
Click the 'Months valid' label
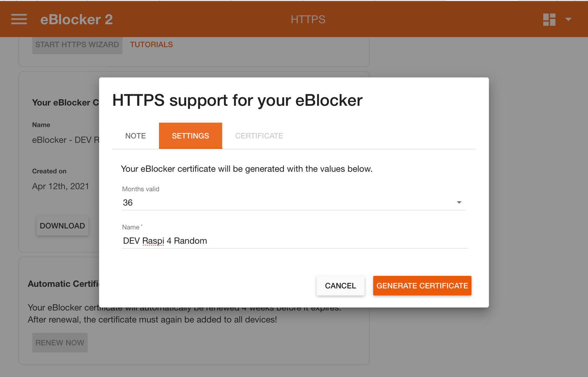141,189
